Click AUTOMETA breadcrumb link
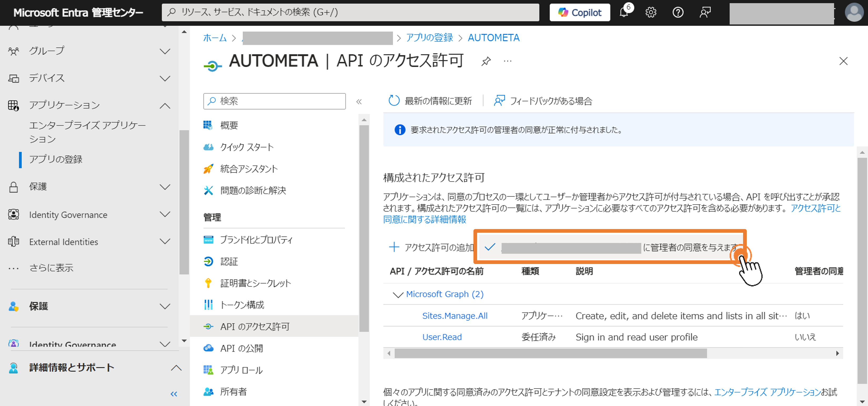The image size is (868, 406). pos(493,38)
